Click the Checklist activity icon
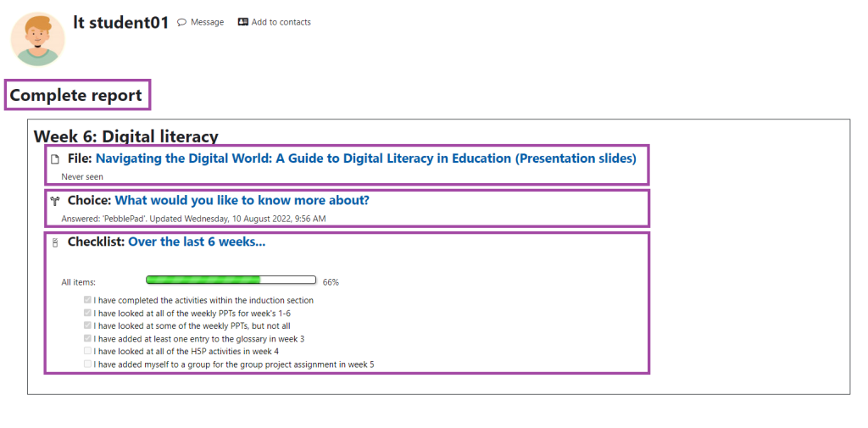The image size is (868, 428). [x=54, y=243]
